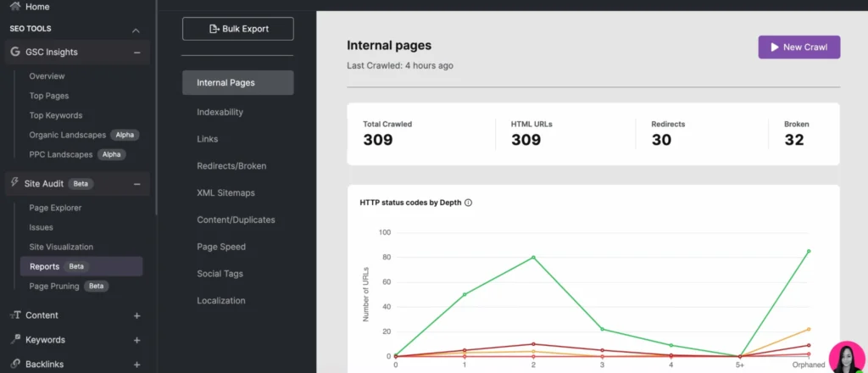The image size is (868, 373).
Task: Click the Backlinks link icon
Action: (x=15, y=365)
